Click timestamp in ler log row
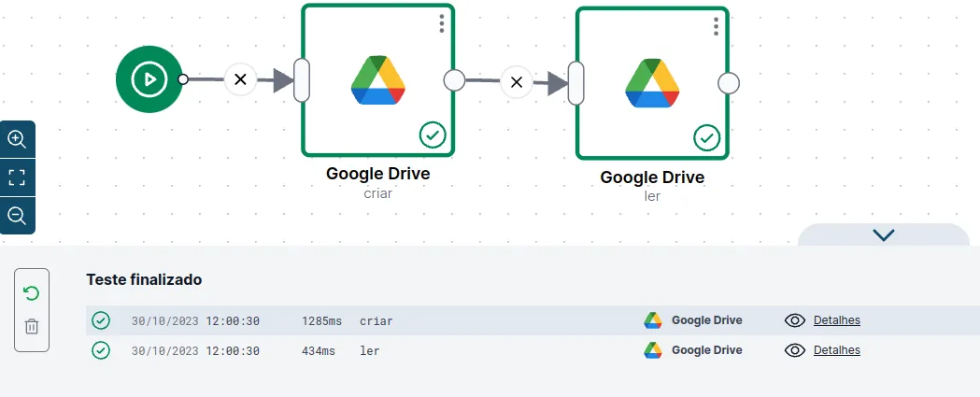Screen dimensions: 980x397 tap(195, 351)
